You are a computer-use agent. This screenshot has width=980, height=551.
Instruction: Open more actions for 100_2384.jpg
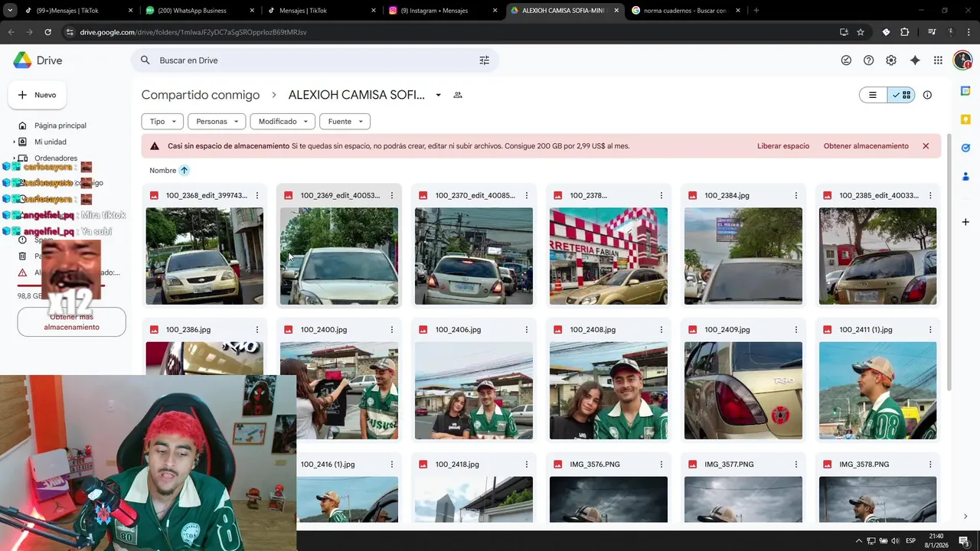[795, 195]
